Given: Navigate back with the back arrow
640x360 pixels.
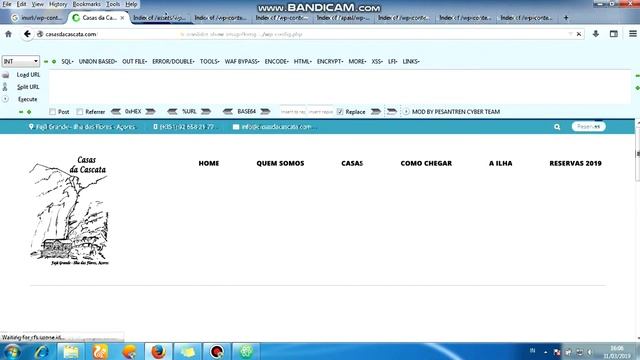Looking at the screenshot, I should (27, 34).
